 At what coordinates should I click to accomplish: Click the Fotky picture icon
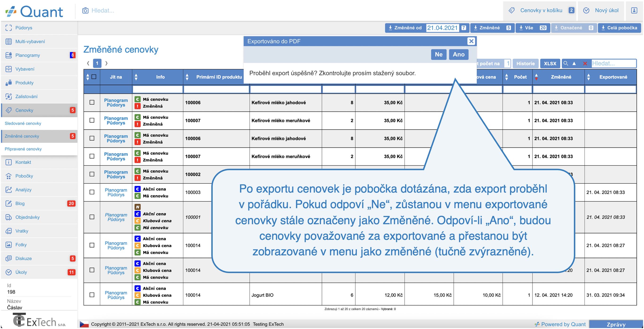9,245
